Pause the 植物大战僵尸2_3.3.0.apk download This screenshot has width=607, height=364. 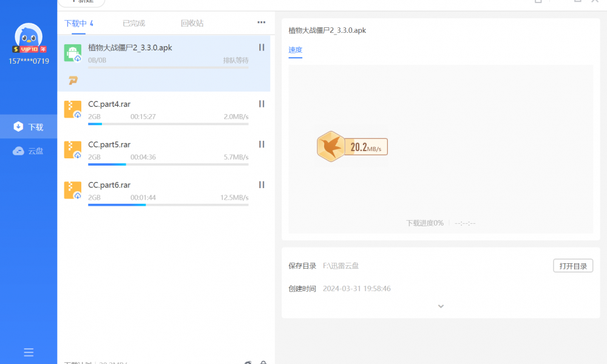point(262,47)
